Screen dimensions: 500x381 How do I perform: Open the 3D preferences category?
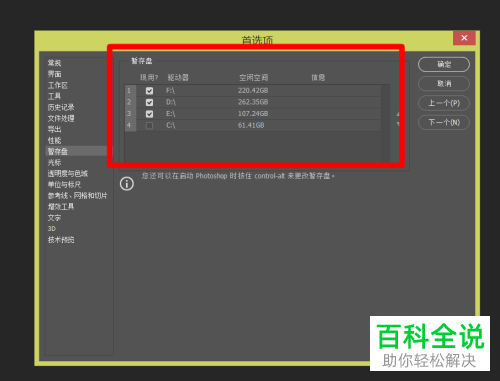(x=52, y=229)
